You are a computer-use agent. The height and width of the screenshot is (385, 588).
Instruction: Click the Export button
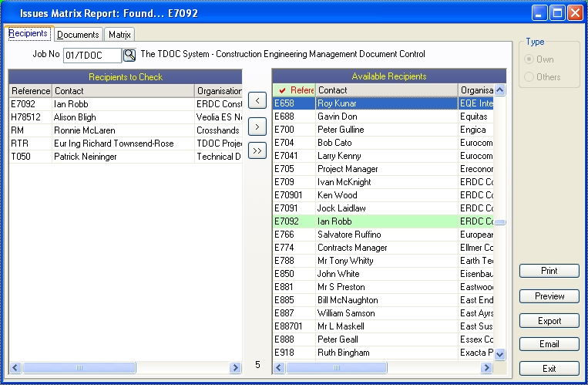coord(549,321)
